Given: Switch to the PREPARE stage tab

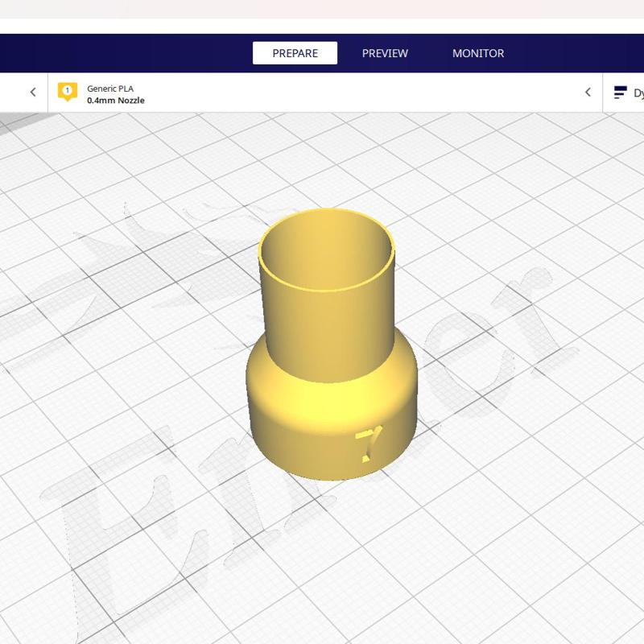Looking at the screenshot, I should (x=295, y=53).
